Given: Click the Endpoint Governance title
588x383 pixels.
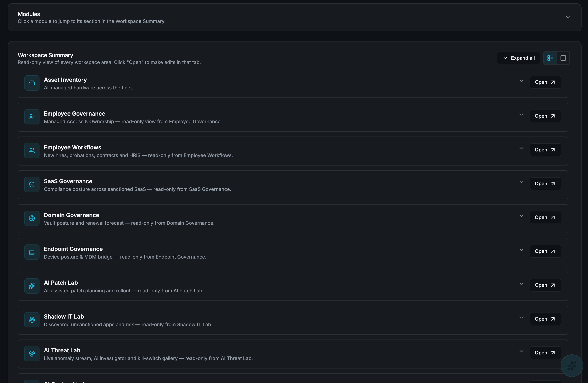Looking at the screenshot, I should (x=73, y=249).
